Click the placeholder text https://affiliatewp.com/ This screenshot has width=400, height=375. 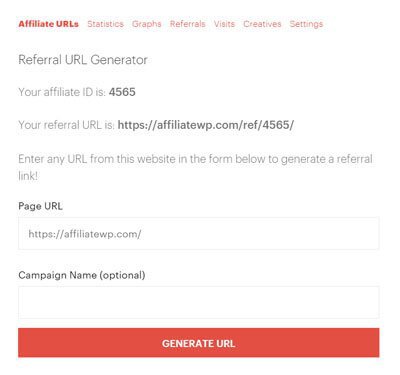[x=85, y=234]
